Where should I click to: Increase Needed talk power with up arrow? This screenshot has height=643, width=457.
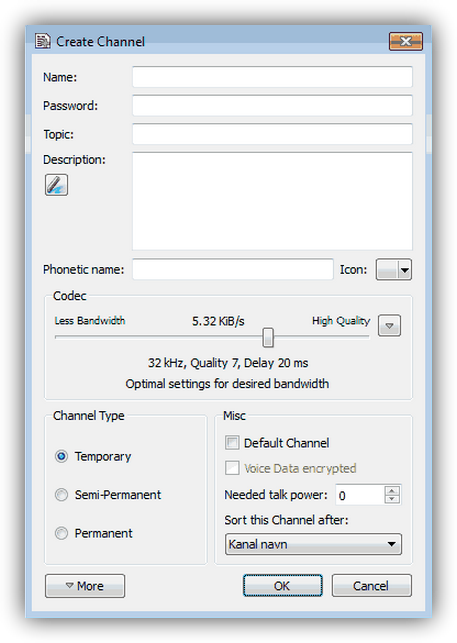coord(392,490)
